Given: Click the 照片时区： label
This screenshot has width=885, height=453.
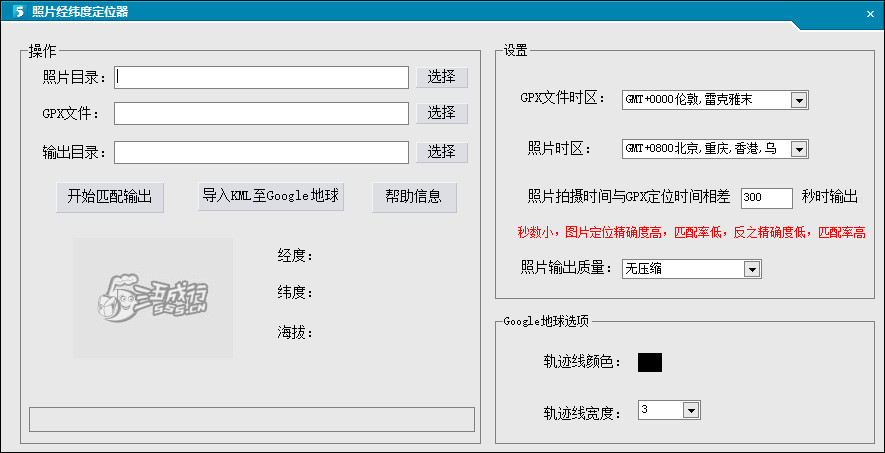Looking at the screenshot, I should 559,148.
